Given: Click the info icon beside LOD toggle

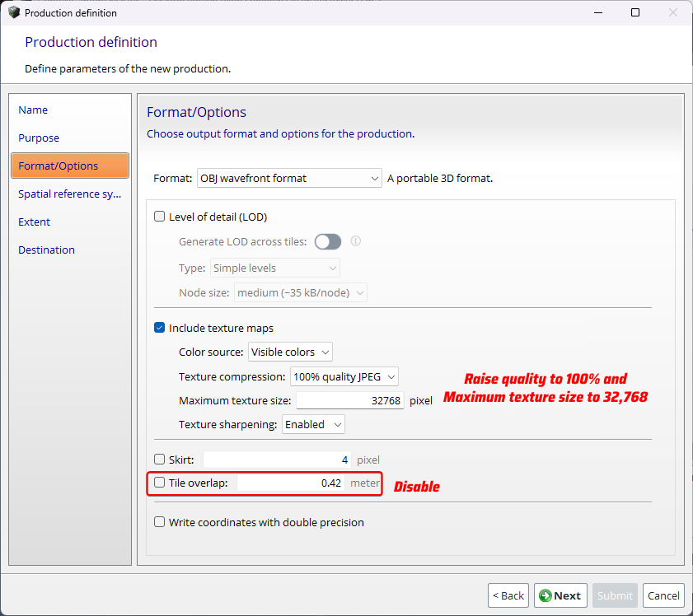Looking at the screenshot, I should coord(356,241).
